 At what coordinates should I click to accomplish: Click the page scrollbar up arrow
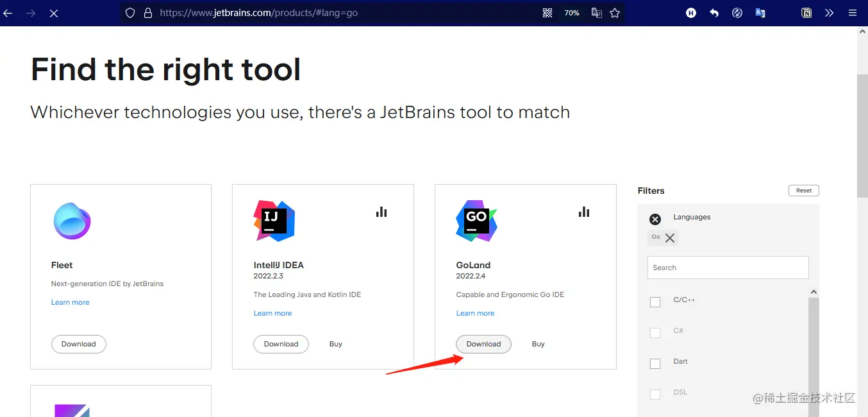pyautogui.click(x=862, y=32)
